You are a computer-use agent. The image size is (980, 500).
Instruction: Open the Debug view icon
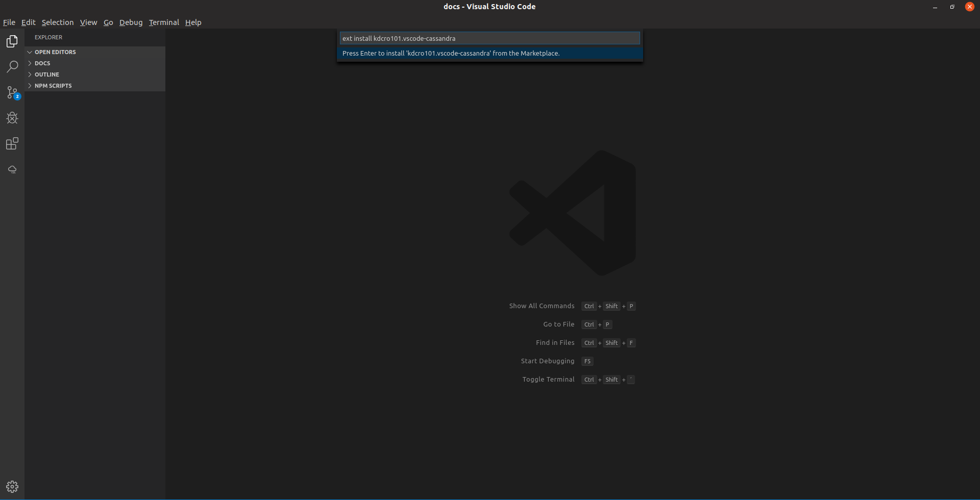point(12,118)
